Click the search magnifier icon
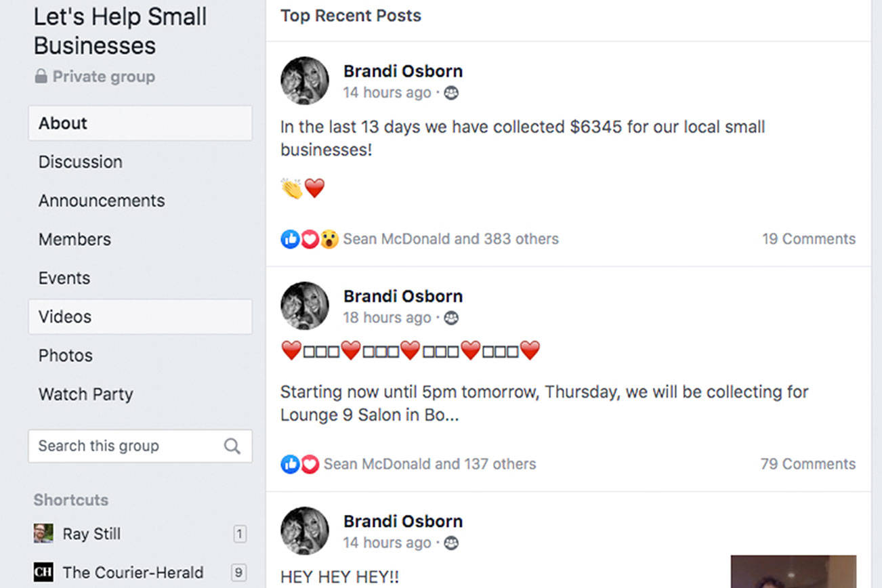 [232, 446]
